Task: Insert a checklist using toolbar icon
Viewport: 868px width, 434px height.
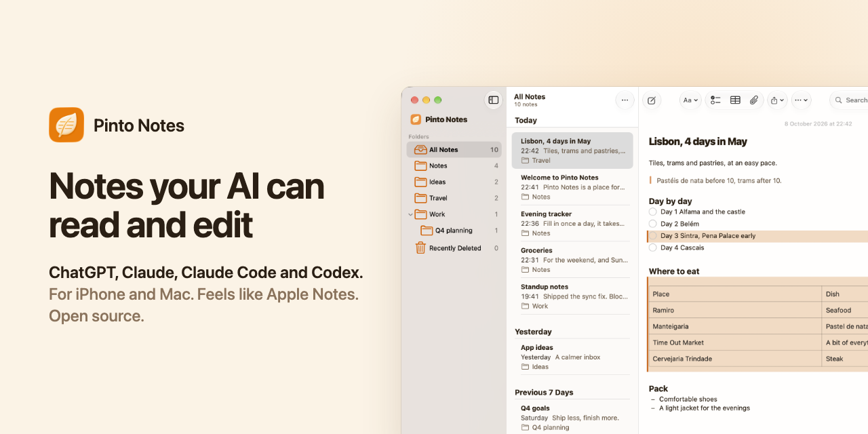Action: coord(715,100)
